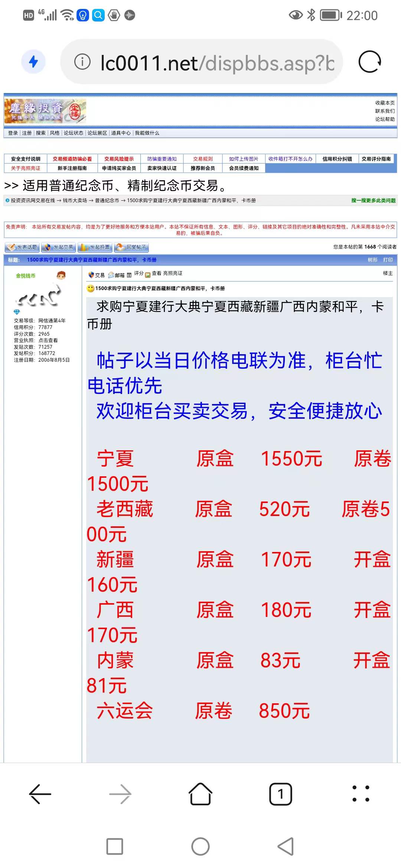The width and height of the screenshot is (401, 868).
Task: Open 会员续费通知 link
Action: pos(244,168)
